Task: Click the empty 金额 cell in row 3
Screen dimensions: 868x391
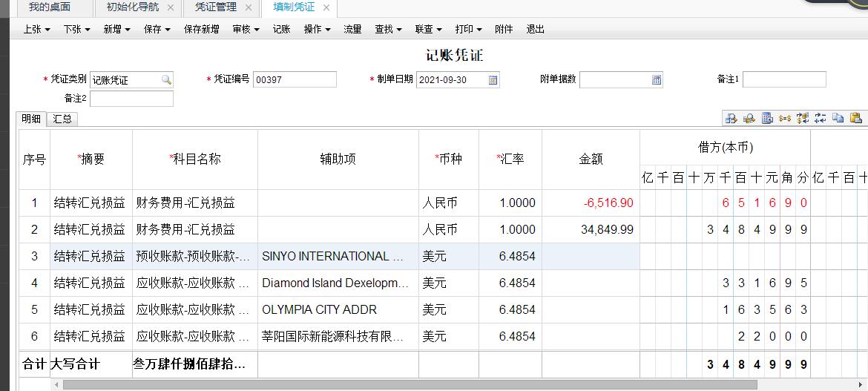Action: pos(591,257)
